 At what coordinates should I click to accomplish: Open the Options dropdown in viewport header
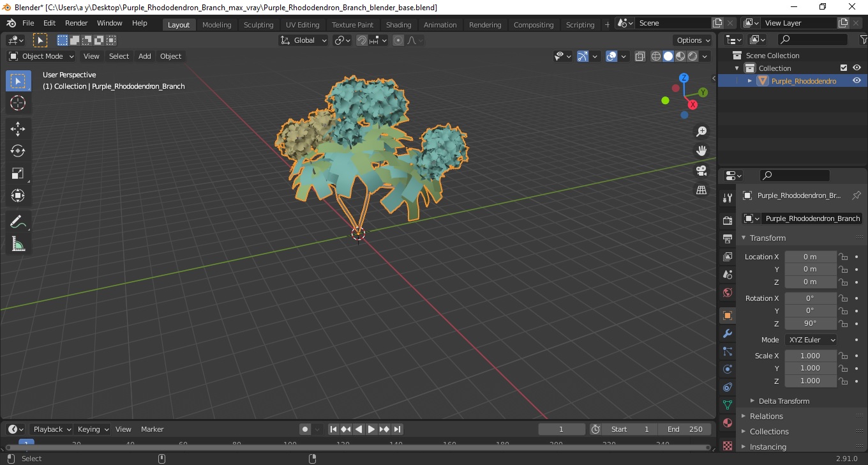pos(693,40)
